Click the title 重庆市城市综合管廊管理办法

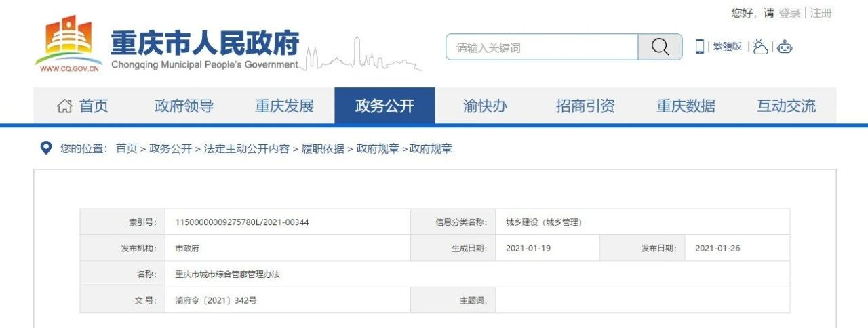pyautogui.click(x=227, y=274)
